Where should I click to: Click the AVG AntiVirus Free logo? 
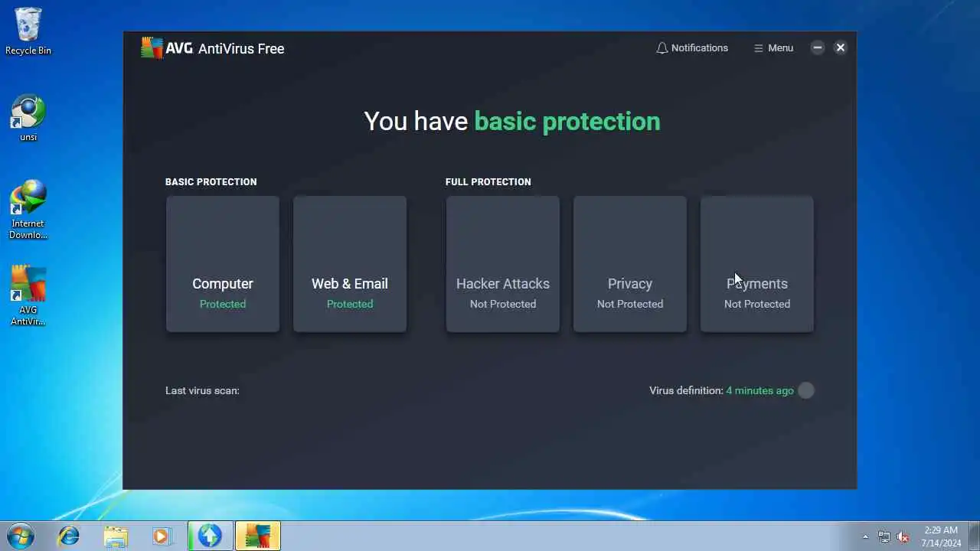[213, 48]
